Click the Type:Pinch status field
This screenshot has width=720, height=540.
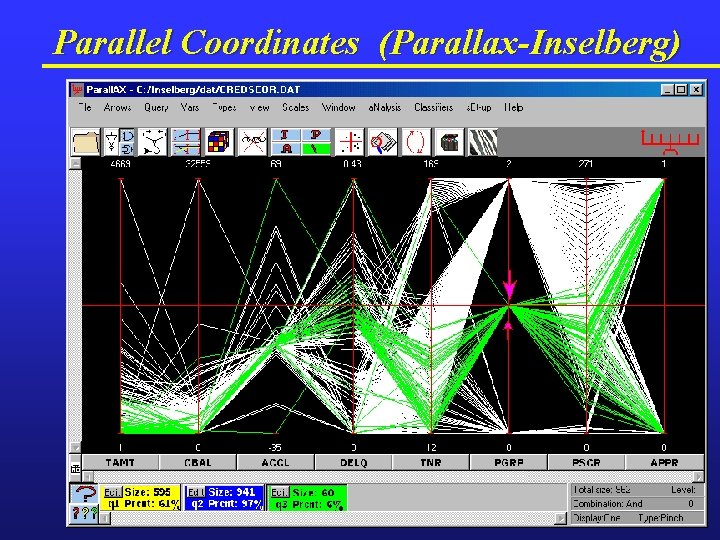661,518
